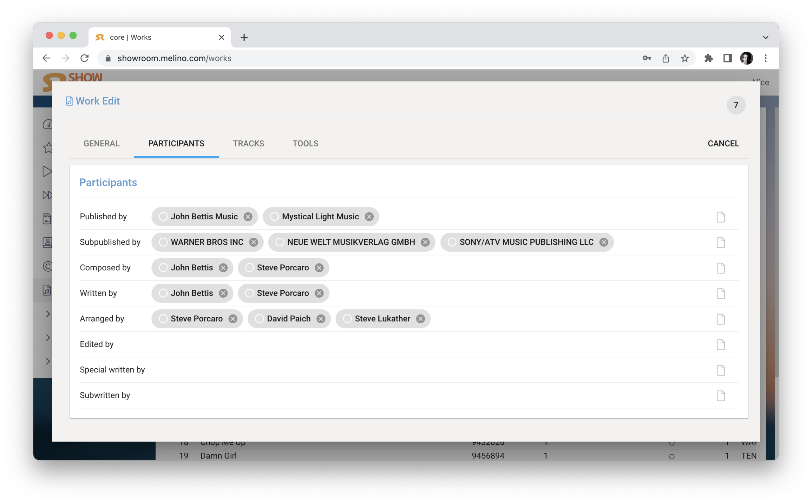The height and width of the screenshot is (504, 812).
Task: Close the core | Works browser tab
Action: pyautogui.click(x=221, y=37)
